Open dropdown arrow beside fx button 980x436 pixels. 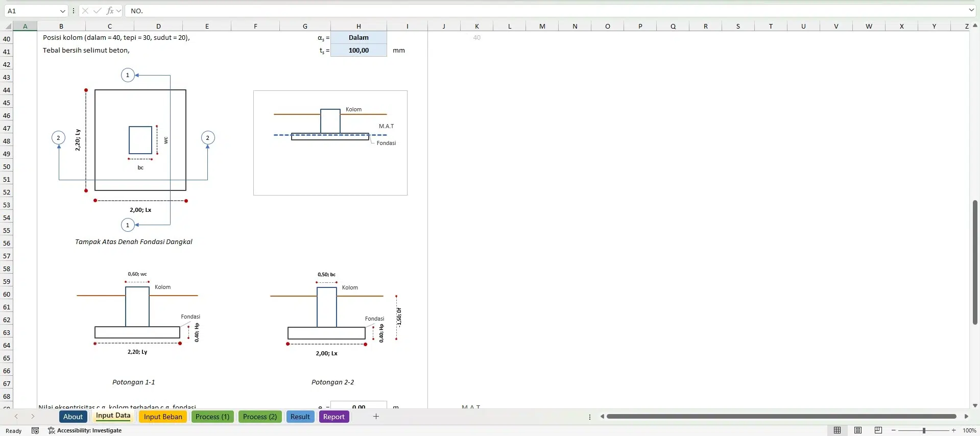click(x=119, y=11)
